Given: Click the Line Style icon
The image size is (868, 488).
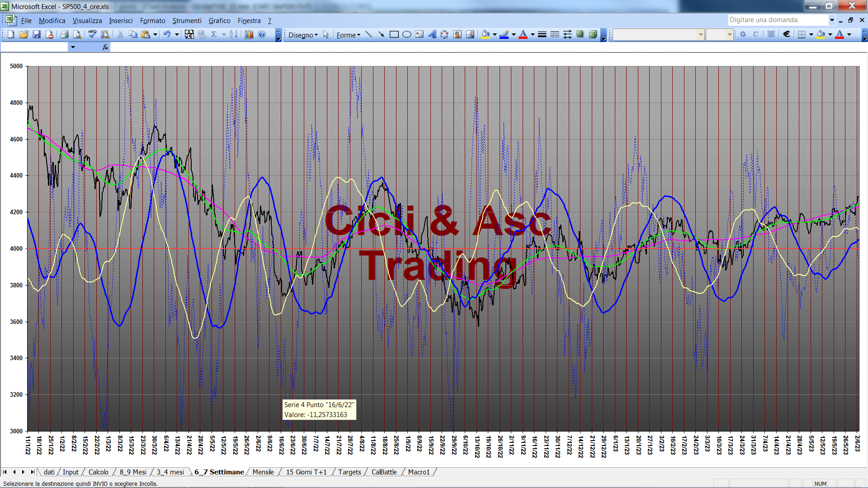Looking at the screenshot, I should click(542, 34).
